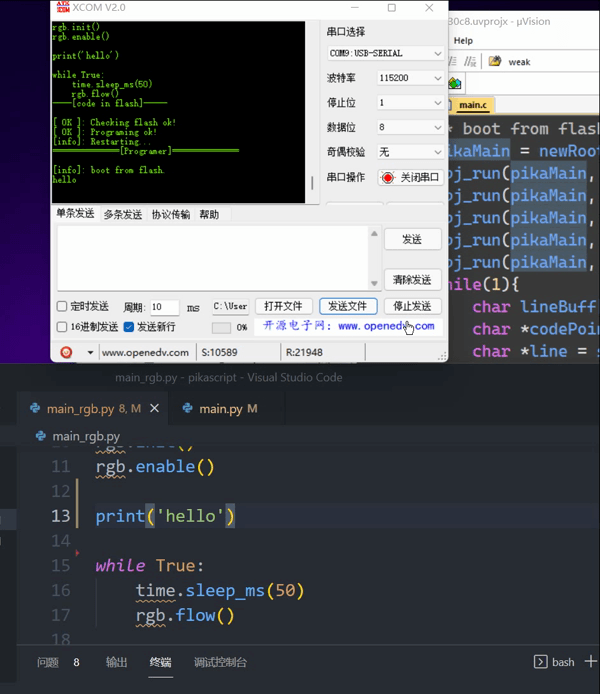Click the 发送文件 button
600x694 pixels.
(x=348, y=306)
